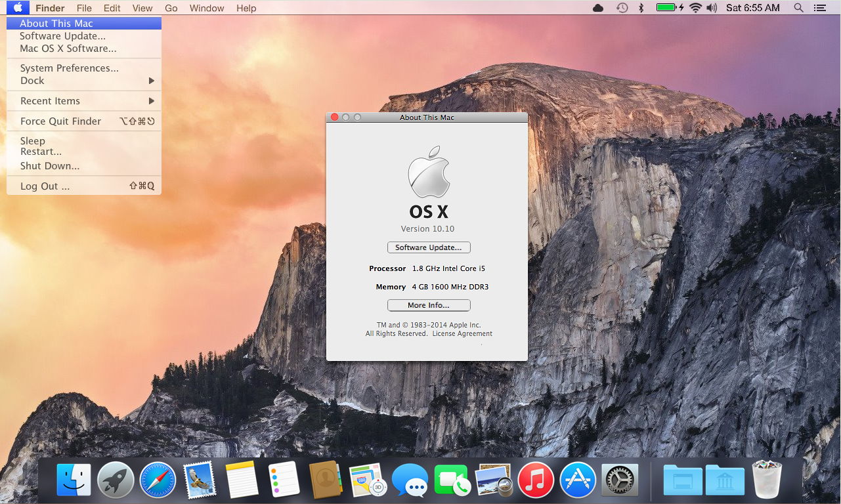This screenshot has width=841, height=504.
Task: Select Sleep from Apple menu
Action: (x=84, y=141)
